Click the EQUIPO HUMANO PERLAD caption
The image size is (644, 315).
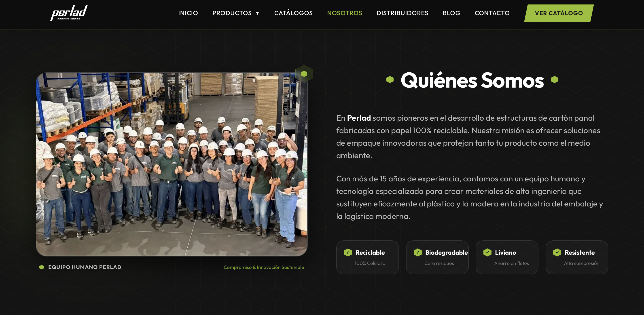pos(85,267)
